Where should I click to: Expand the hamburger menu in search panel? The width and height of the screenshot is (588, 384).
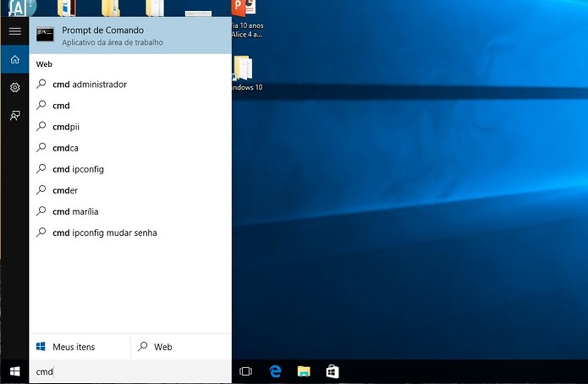click(x=15, y=32)
